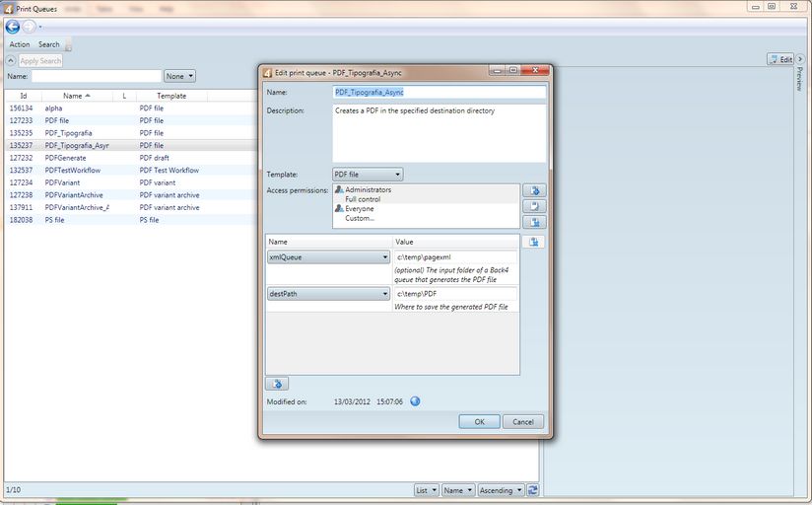The image size is (812, 505).
Task: Select the PDF file queue row 127233
Action: [x=132, y=120]
